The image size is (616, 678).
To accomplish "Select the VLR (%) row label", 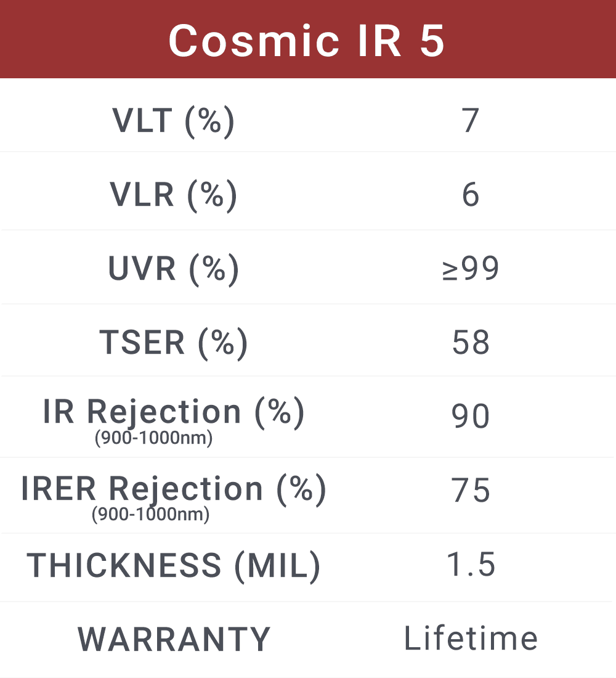I will 174,195.
